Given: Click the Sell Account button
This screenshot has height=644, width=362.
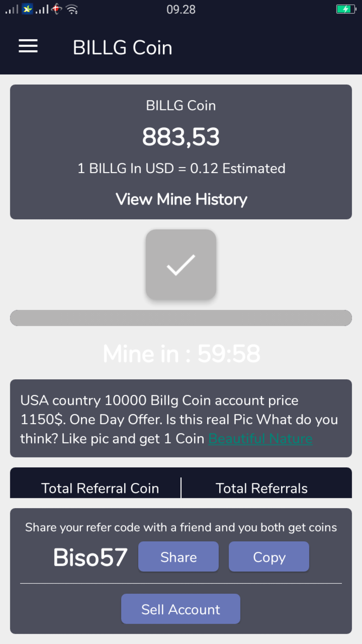Looking at the screenshot, I should tap(181, 609).
